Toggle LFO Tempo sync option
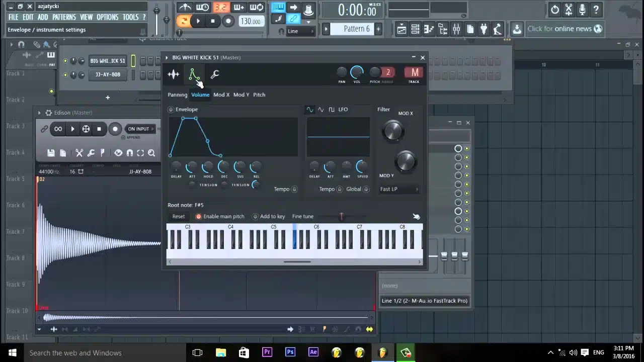This screenshot has height=362, width=644. click(x=340, y=189)
